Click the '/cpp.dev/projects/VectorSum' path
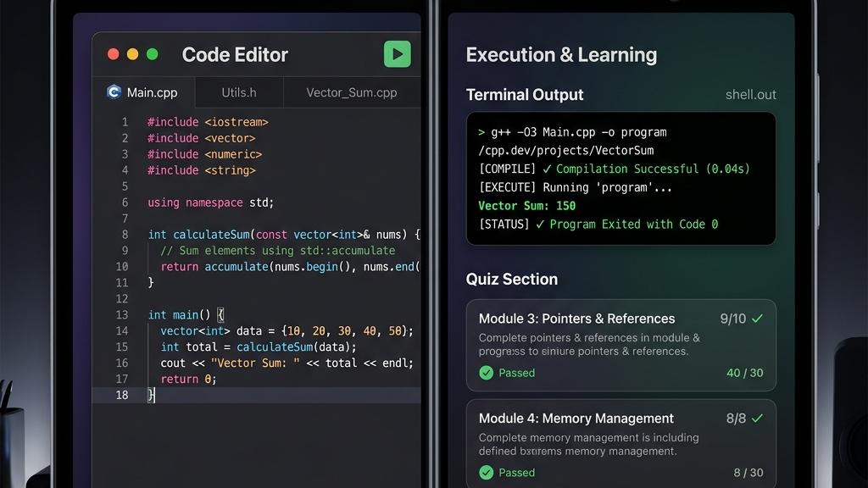 coord(565,151)
